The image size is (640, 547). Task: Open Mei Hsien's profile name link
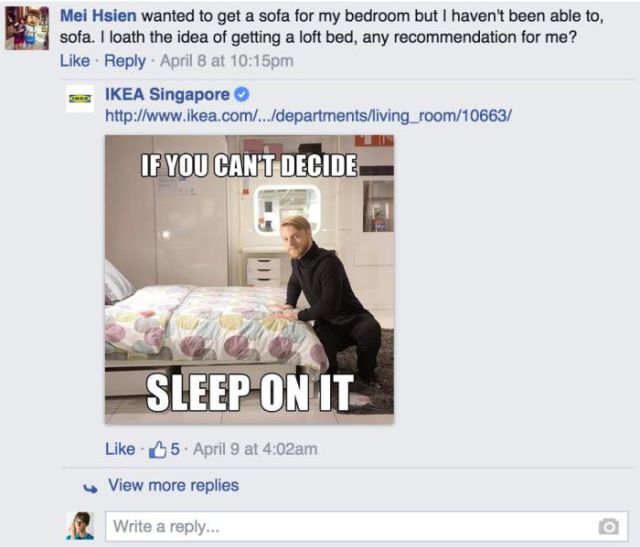click(x=98, y=16)
